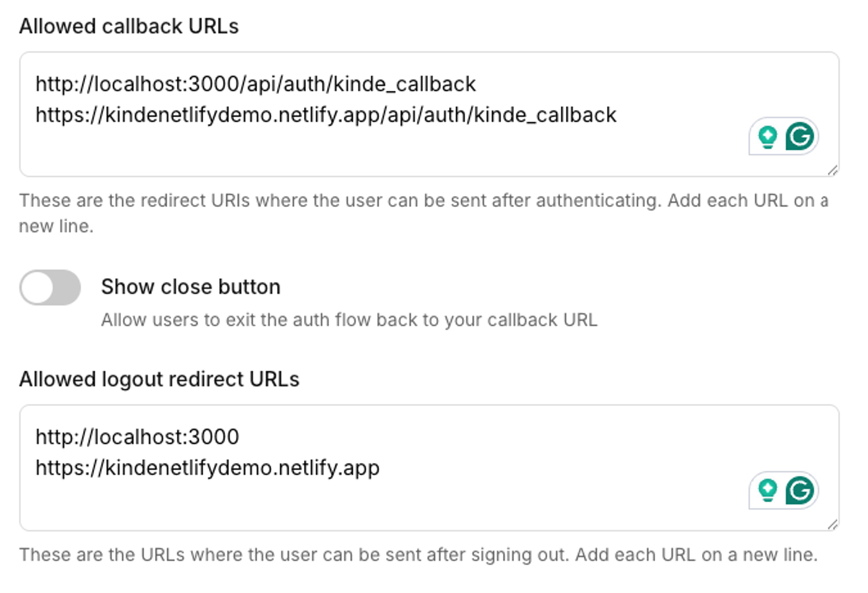Select the kindenetlifydemo.netlify.app callback URL
This screenshot has height=593, width=868.
[326, 115]
